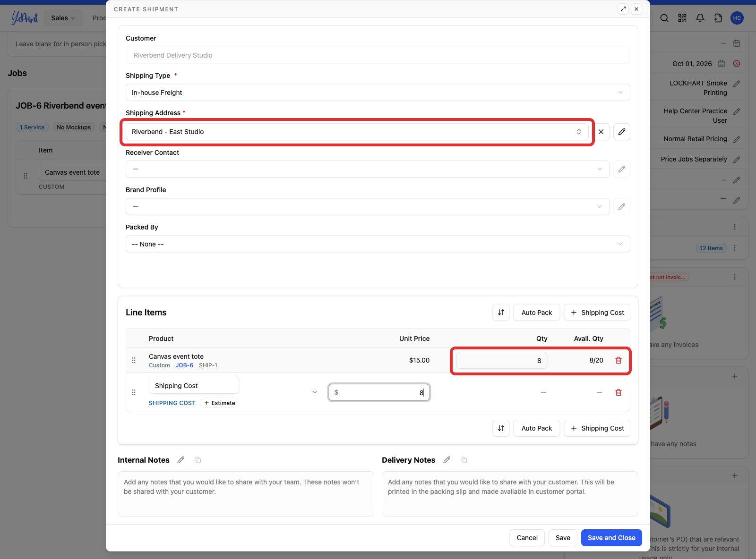Click the Canvas event tote Qty field
The width and height of the screenshot is (756, 559).
pyautogui.click(x=501, y=360)
